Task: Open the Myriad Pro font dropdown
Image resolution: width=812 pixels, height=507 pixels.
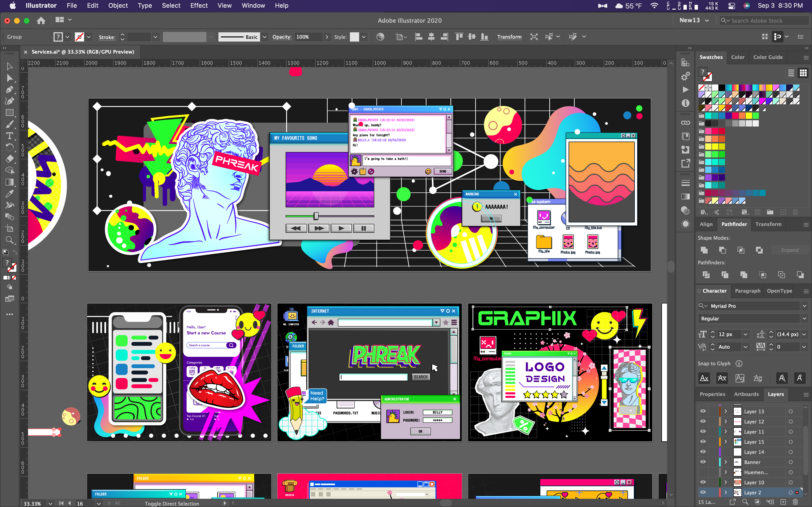Action: (x=804, y=306)
